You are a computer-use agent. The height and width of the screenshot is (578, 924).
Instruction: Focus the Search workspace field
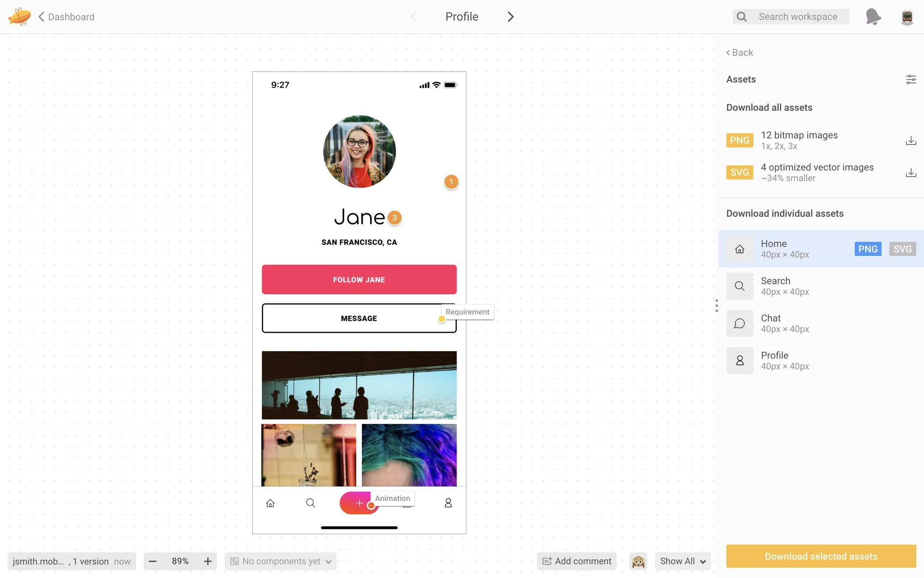[x=797, y=17]
